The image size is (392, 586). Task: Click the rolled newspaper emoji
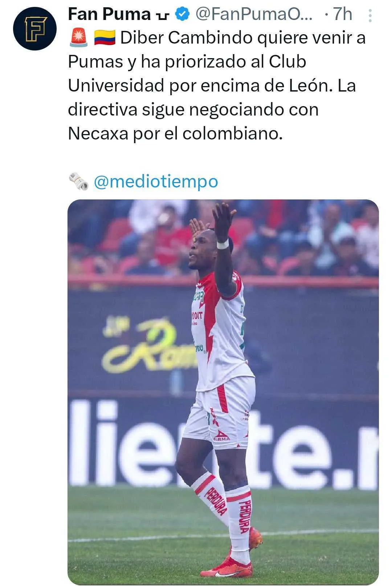click(x=79, y=181)
